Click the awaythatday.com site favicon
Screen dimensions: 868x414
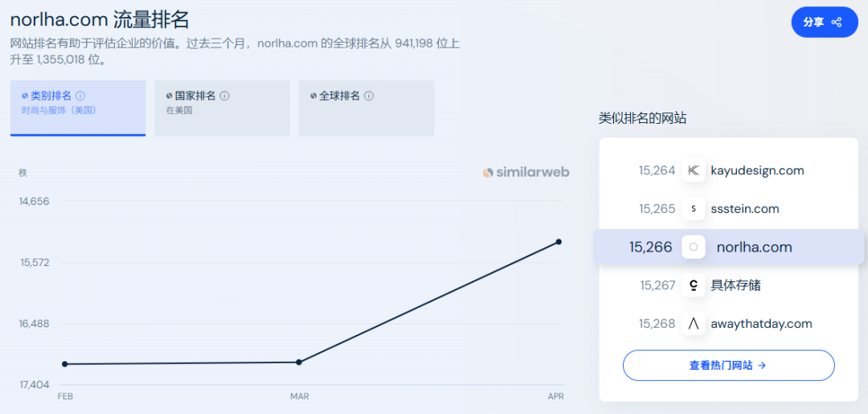pyautogui.click(x=693, y=324)
